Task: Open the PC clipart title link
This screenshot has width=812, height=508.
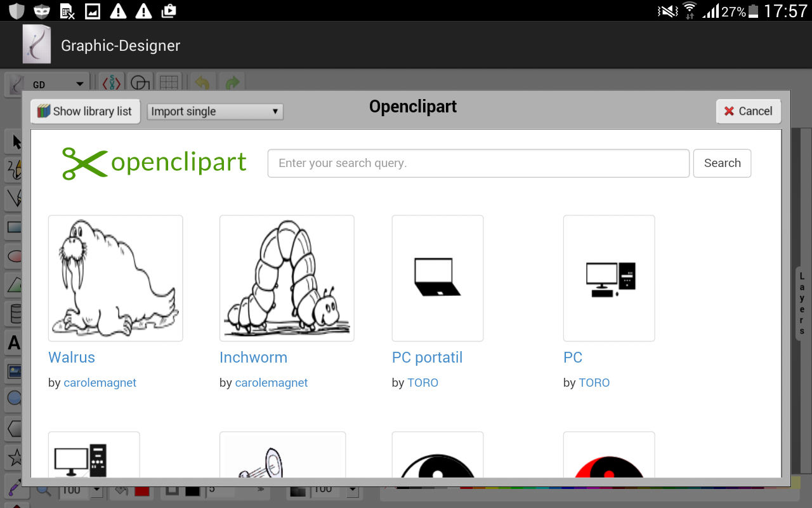Action: [x=573, y=358]
